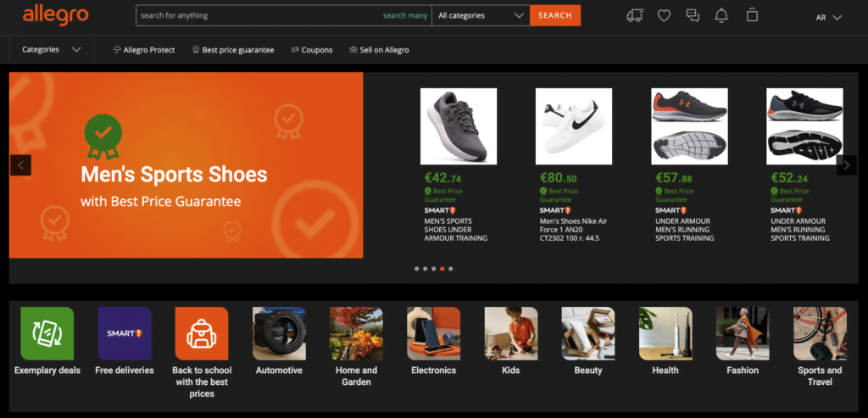The image size is (868, 418).
Task: Open notifications via the bell icon
Action: 721,15
